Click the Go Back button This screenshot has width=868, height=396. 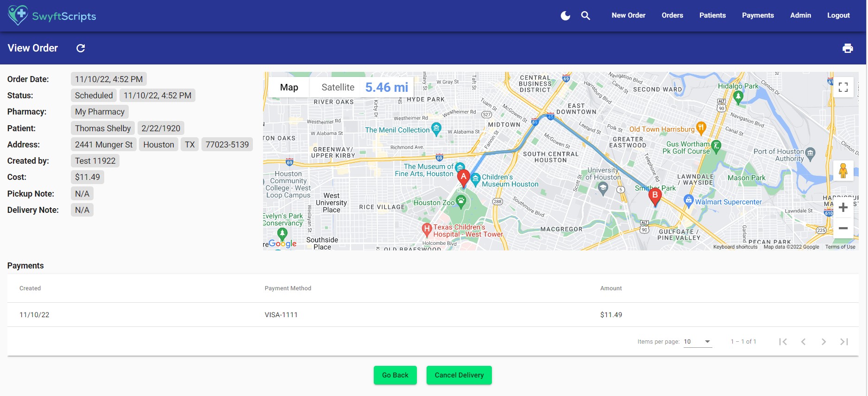click(x=395, y=375)
